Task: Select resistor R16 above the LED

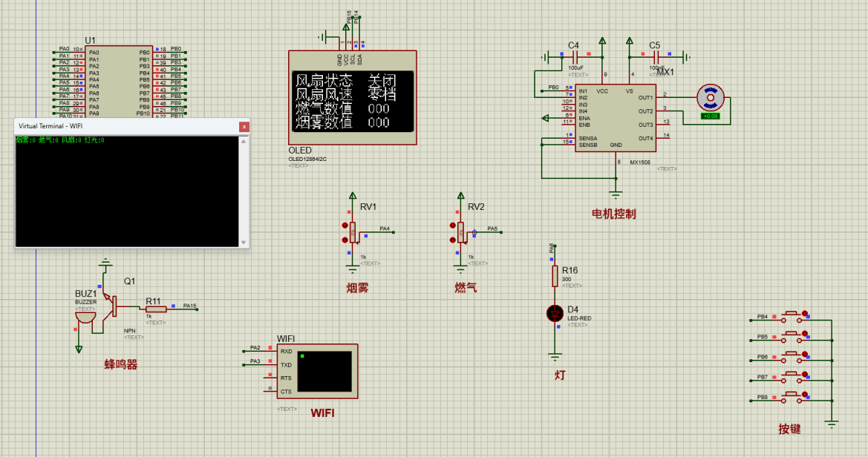Action: tap(555, 276)
